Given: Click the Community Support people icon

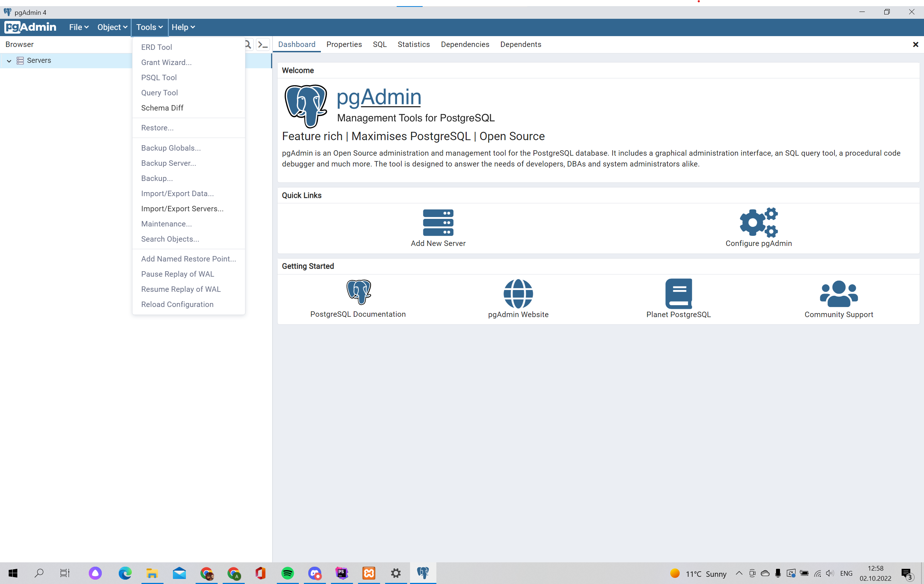Looking at the screenshot, I should coord(838,293).
